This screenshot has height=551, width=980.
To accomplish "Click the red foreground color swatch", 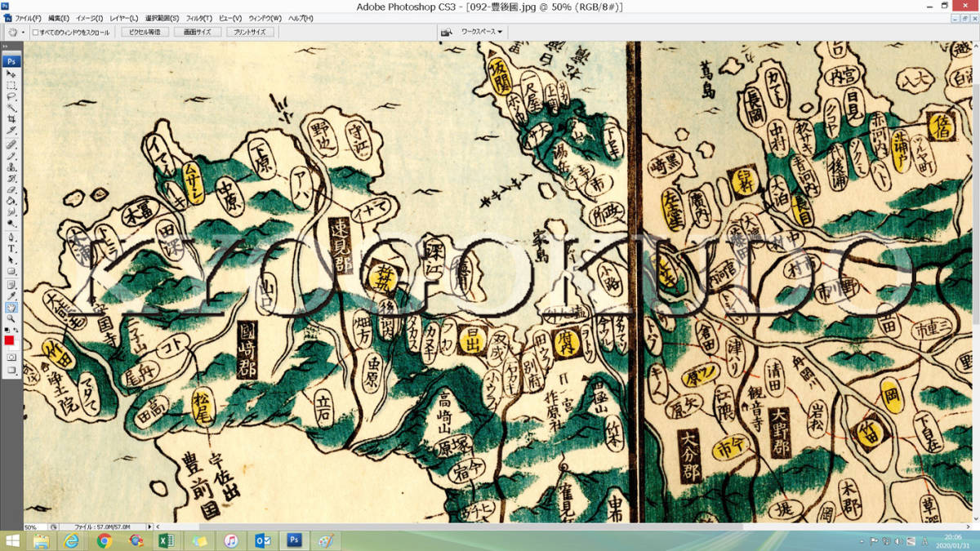I will click(x=9, y=339).
